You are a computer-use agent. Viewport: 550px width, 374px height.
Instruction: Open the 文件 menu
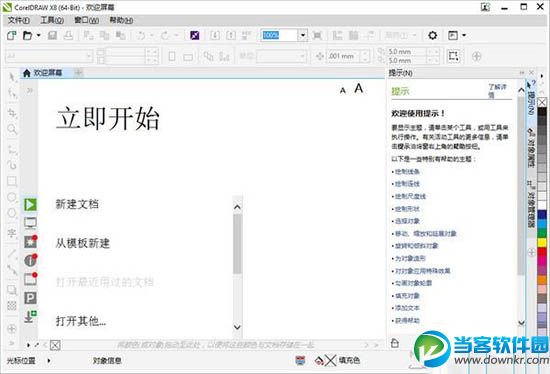pos(19,20)
